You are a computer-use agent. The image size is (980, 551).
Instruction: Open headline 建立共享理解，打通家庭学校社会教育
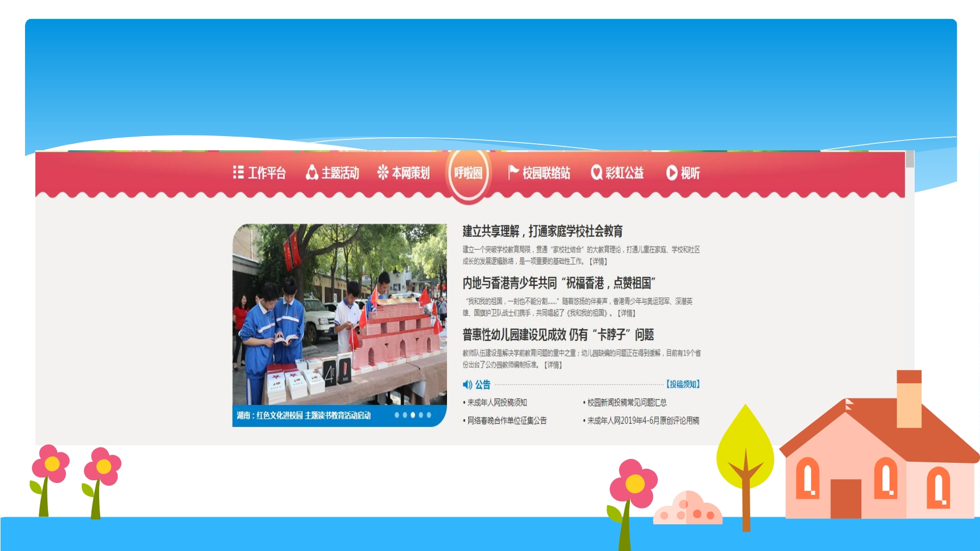coord(542,231)
